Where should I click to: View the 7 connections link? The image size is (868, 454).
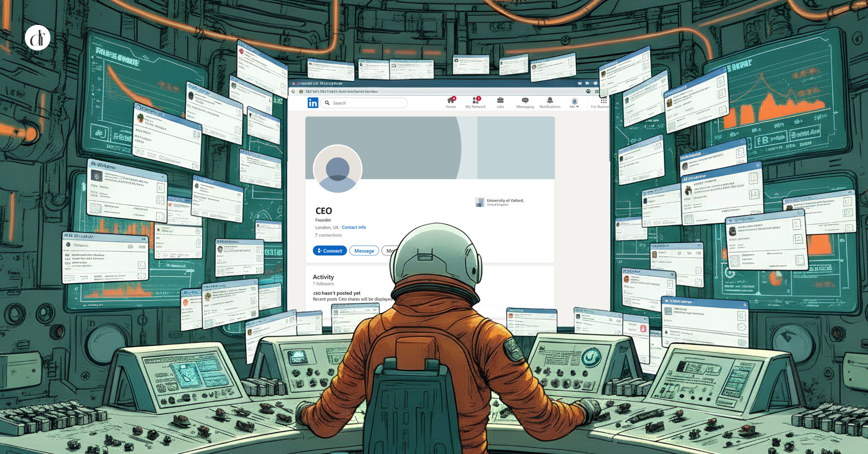click(328, 235)
